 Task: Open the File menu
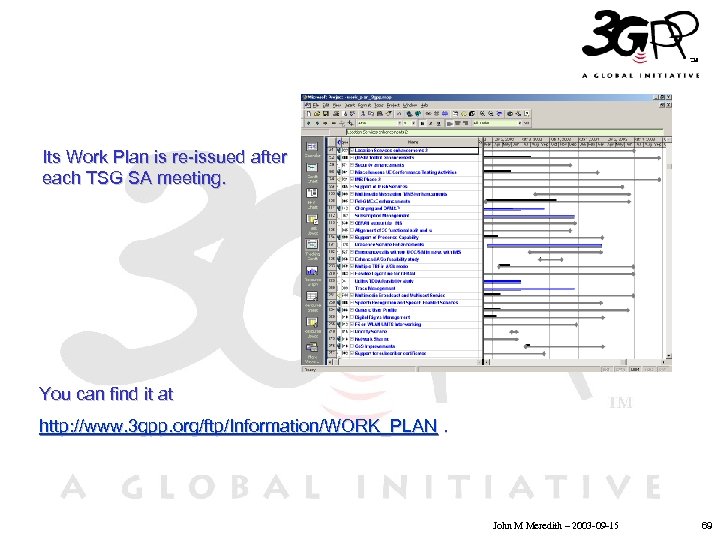tap(316, 105)
